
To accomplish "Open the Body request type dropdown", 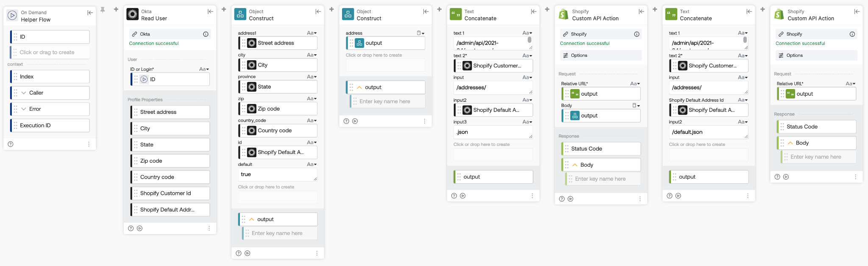I will 636,105.
